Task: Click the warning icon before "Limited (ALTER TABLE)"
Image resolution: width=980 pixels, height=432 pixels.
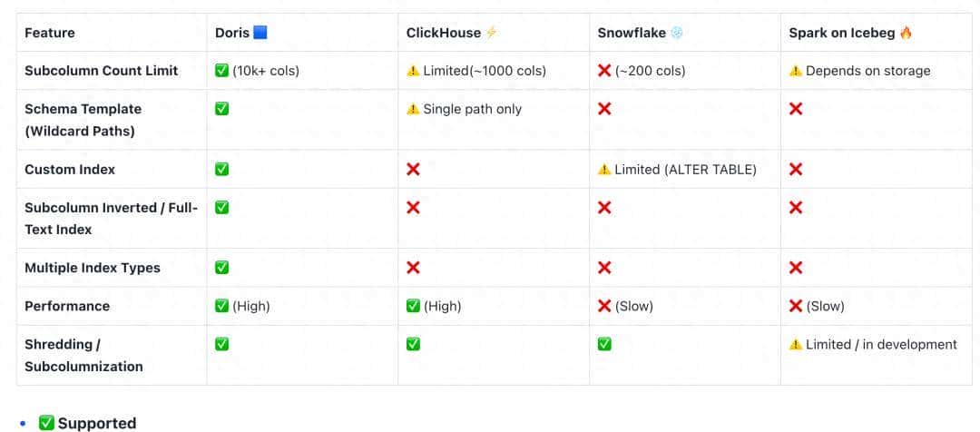Action: pyautogui.click(x=604, y=170)
